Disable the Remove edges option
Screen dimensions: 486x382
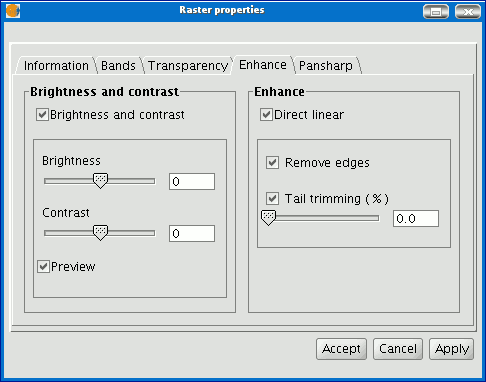[272, 163]
